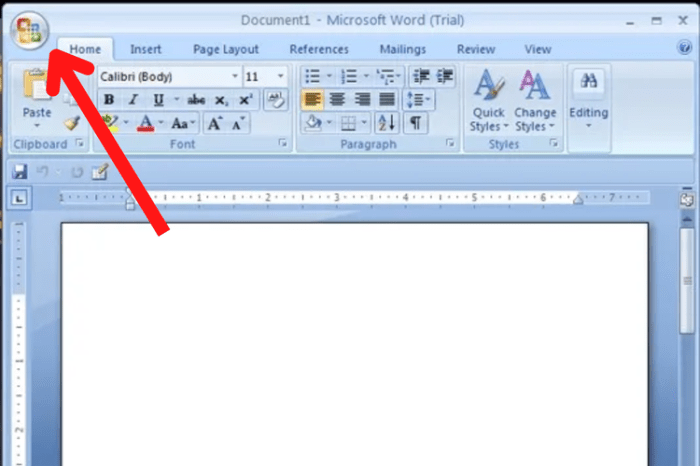Image resolution: width=700 pixels, height=466 pixels.
Task: Select the Bullets list icon
Action: click(x=312, y=76)
